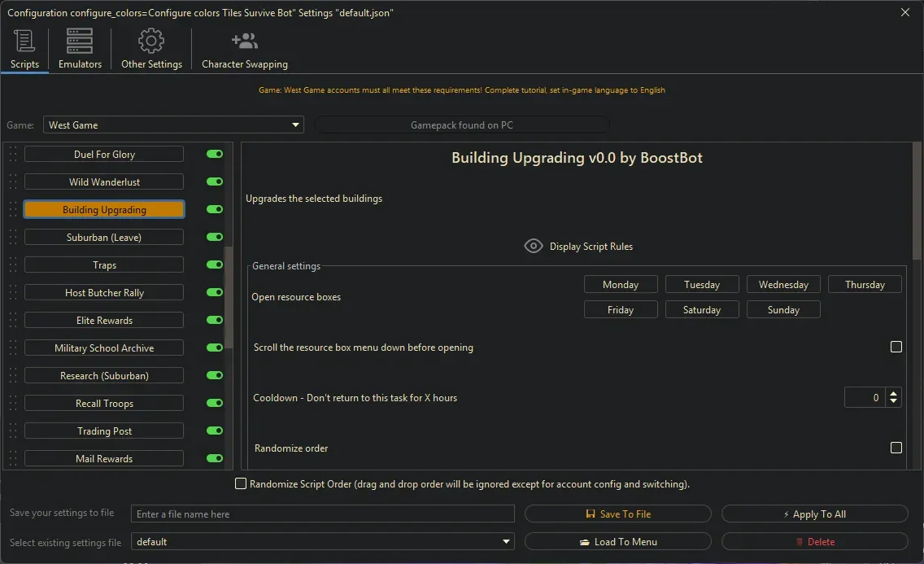Click the drag handle beside Duel For Glory
Screen dimensions: 924x564
tap(12, 155)
